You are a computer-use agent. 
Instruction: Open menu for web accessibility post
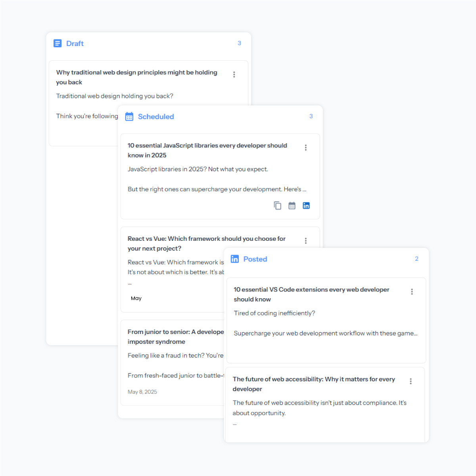[411, 381]
